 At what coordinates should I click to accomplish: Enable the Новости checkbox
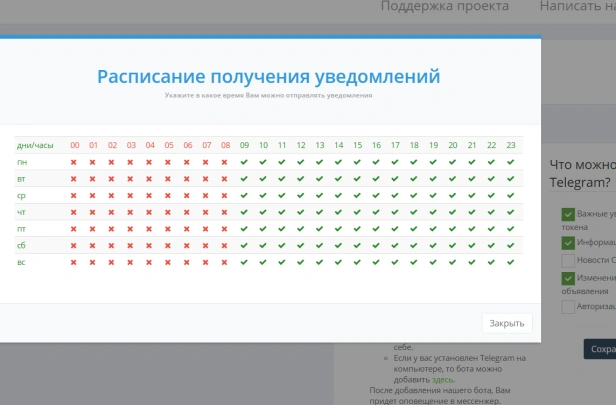[x=568, y=260]
